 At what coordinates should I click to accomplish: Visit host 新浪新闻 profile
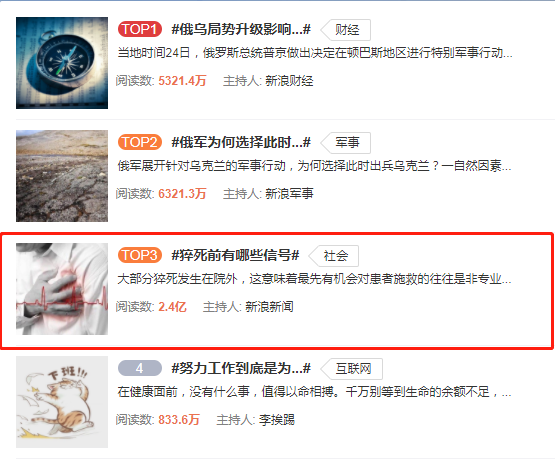(269, 307)
